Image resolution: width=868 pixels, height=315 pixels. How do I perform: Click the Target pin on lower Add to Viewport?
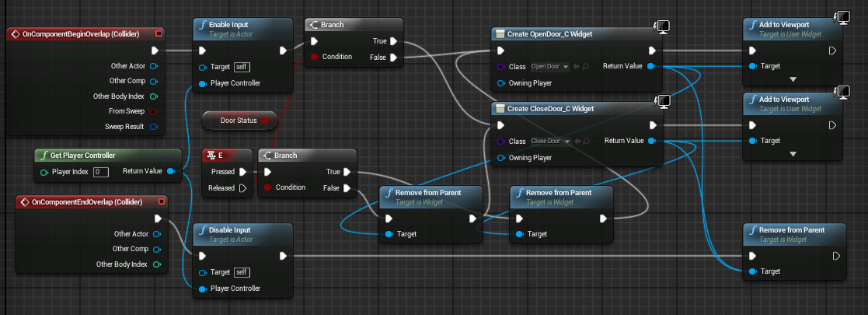[751, 141]
